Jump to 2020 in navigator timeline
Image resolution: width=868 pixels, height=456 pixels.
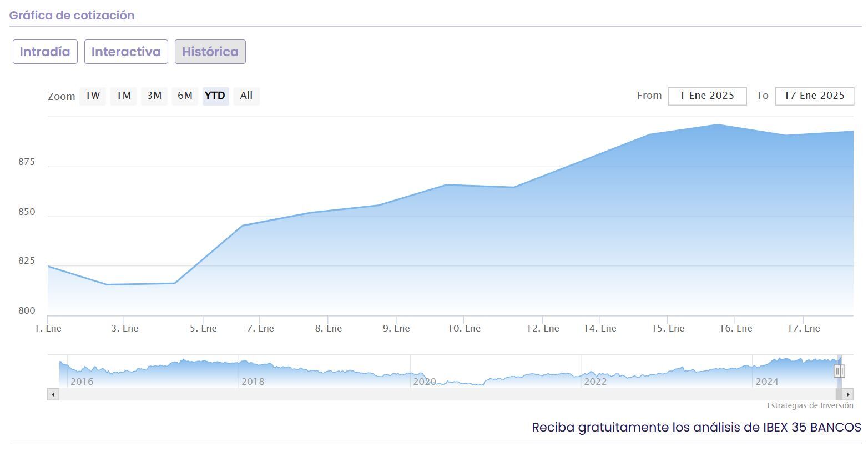(425, 382)
